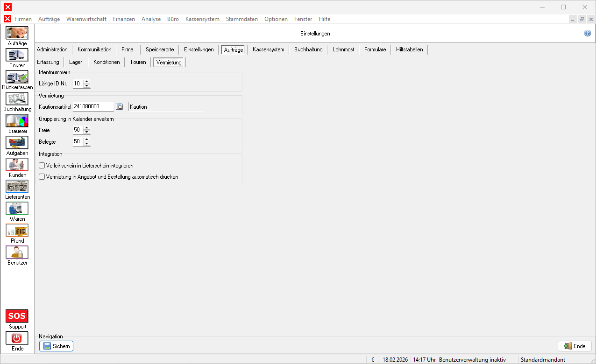Increase the Belegte value with up arrow

86,139
